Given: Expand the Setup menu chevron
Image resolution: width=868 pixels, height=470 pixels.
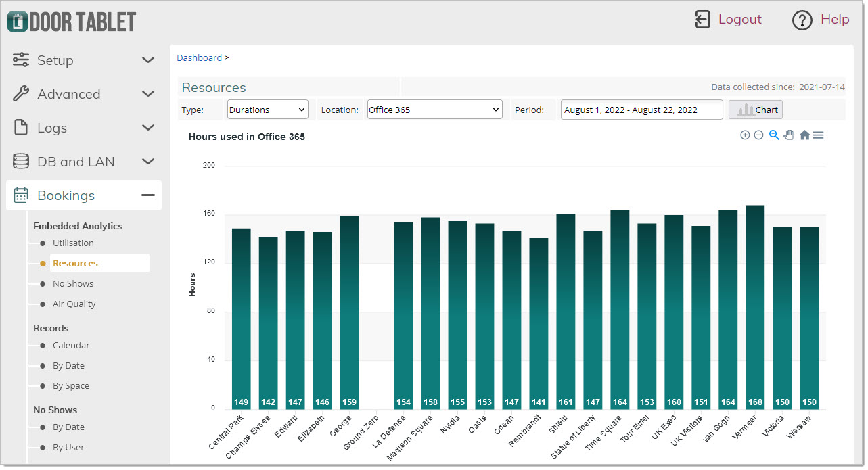Looking at the screenshot, I should pyautogui.click(x=148, y=60).
